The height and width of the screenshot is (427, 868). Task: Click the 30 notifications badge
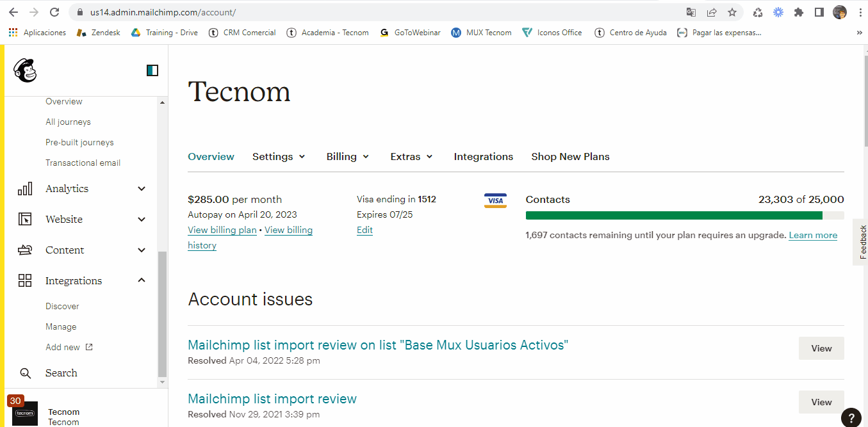coord(15,401)
